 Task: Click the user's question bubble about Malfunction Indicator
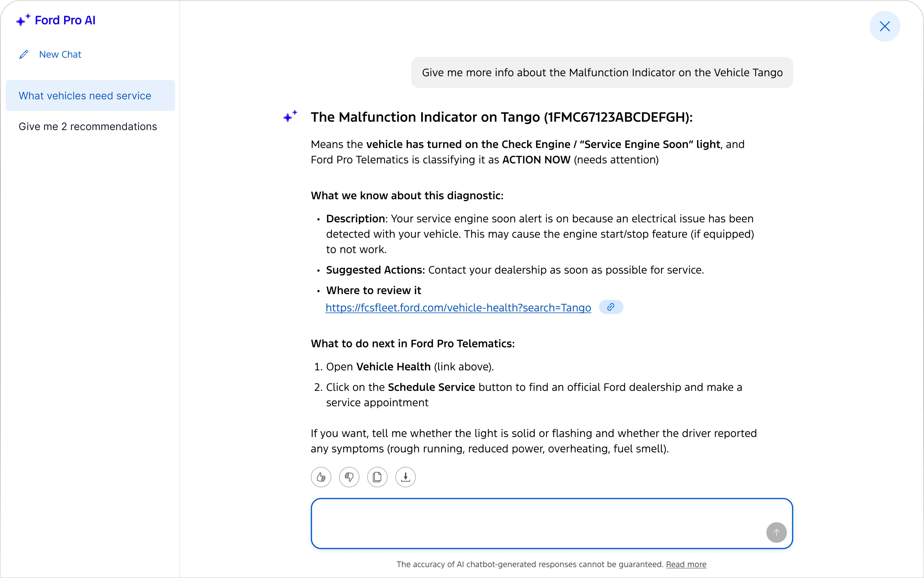point(602,72)
